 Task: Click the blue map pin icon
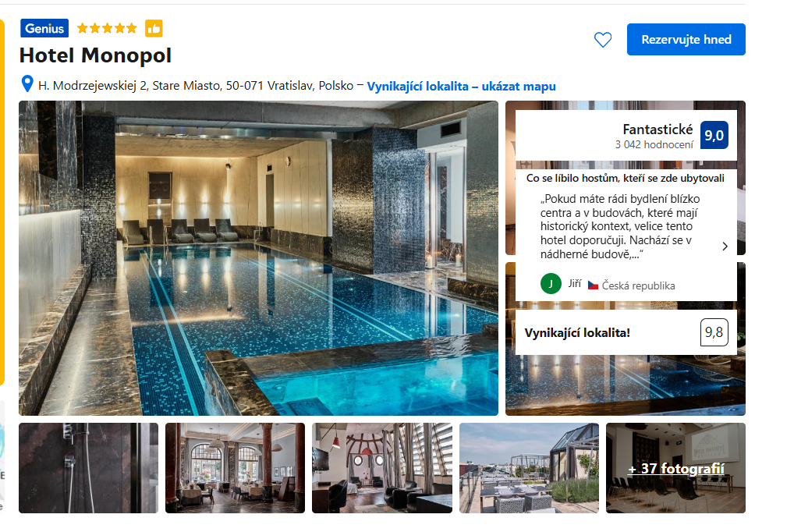coord(27,83)
